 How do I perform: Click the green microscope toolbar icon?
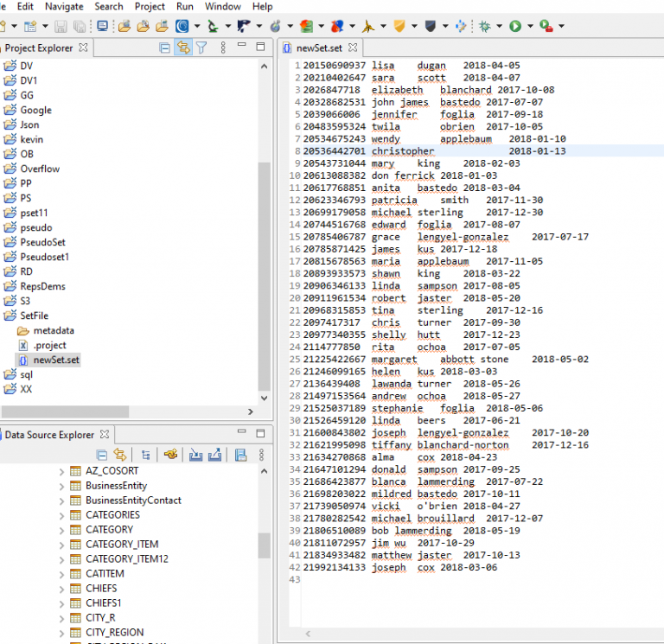(x=213, y=26)
